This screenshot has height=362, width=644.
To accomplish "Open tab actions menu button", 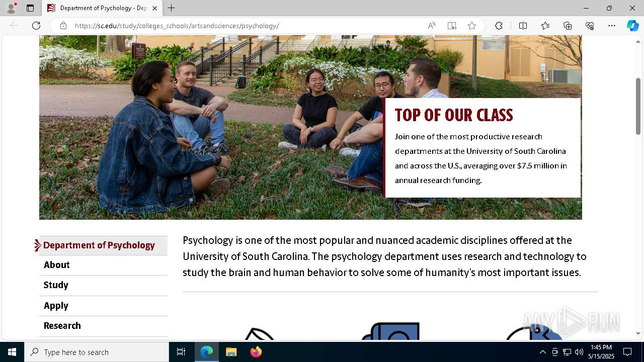I will click(30, 8).
